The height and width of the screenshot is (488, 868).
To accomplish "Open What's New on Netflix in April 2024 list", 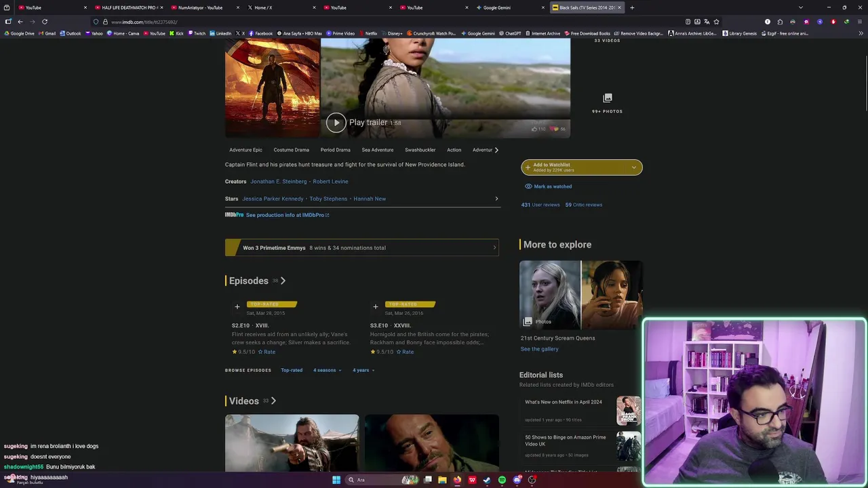I will pos(564,402).
